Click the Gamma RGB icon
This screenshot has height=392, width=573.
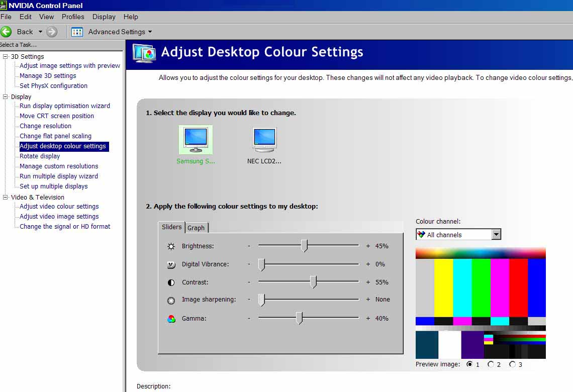pos(171,319)
